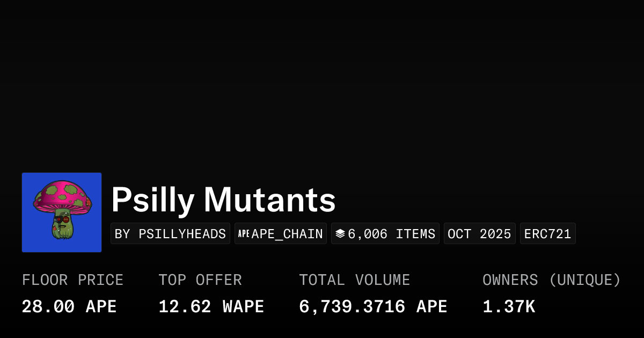The image size is (644, 338).
Task: Open the Psilly Mutants collection title
Action: tap(223, 201)
